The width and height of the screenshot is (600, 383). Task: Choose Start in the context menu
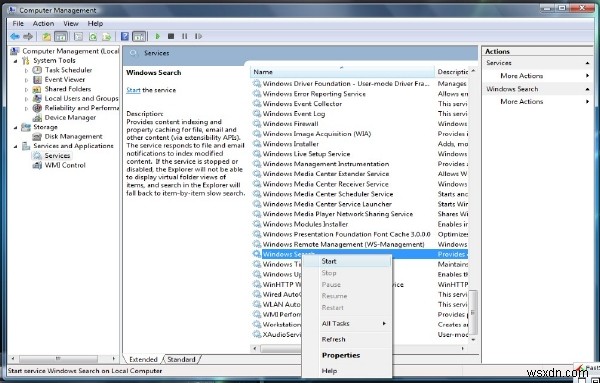tap(347, 261)
